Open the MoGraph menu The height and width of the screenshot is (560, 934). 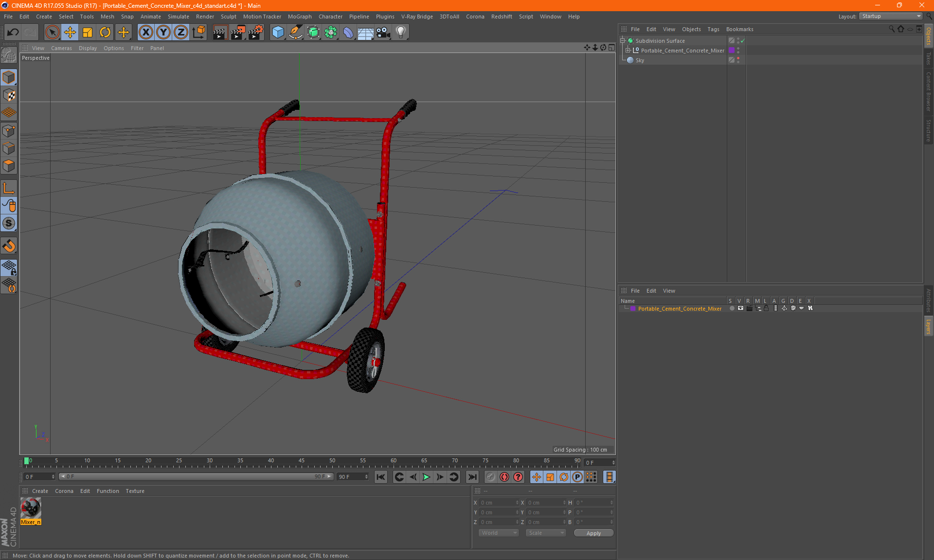pos(300,17)
